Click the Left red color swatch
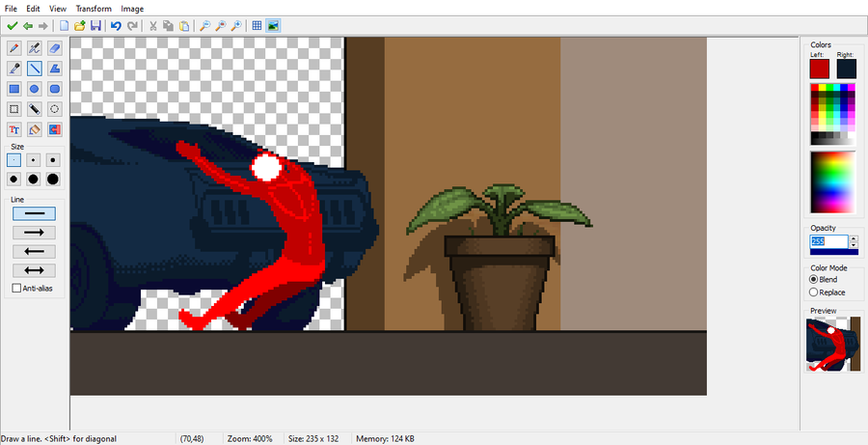 (819, 70)
